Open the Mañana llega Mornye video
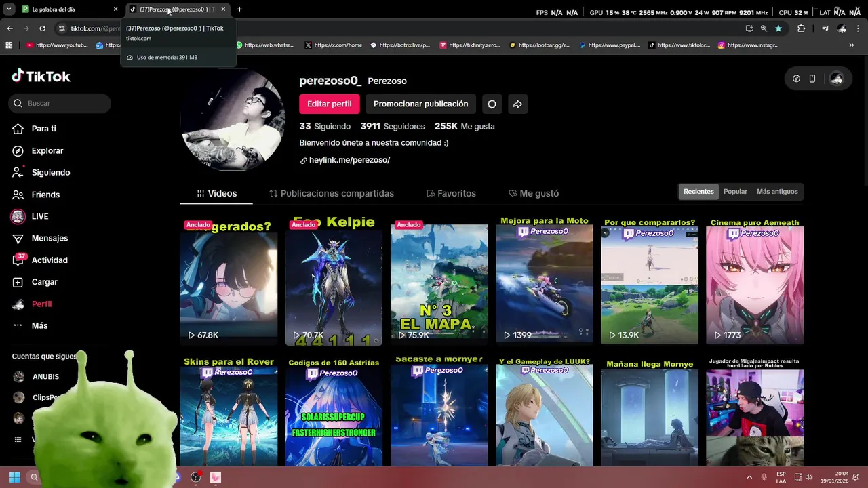 coord(650,411)
